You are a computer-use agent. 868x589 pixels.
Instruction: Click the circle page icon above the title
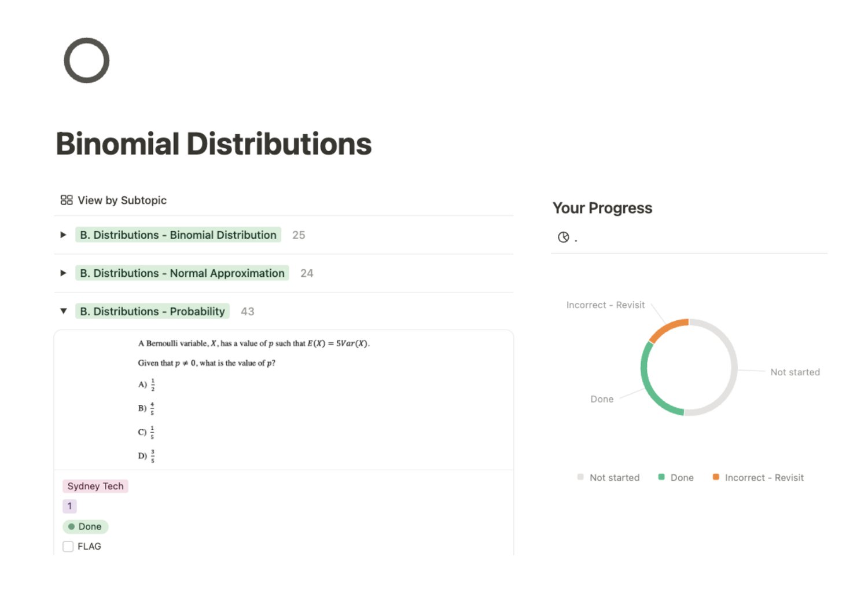tap(86, 60)
